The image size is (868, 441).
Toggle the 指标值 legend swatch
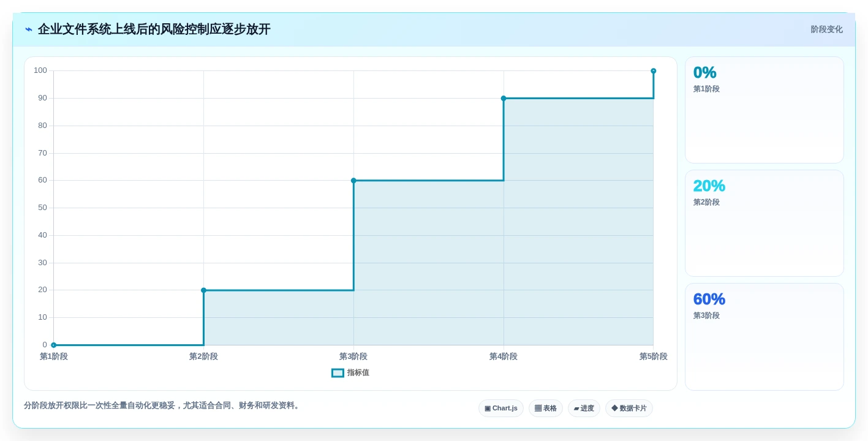coord(338,373)
